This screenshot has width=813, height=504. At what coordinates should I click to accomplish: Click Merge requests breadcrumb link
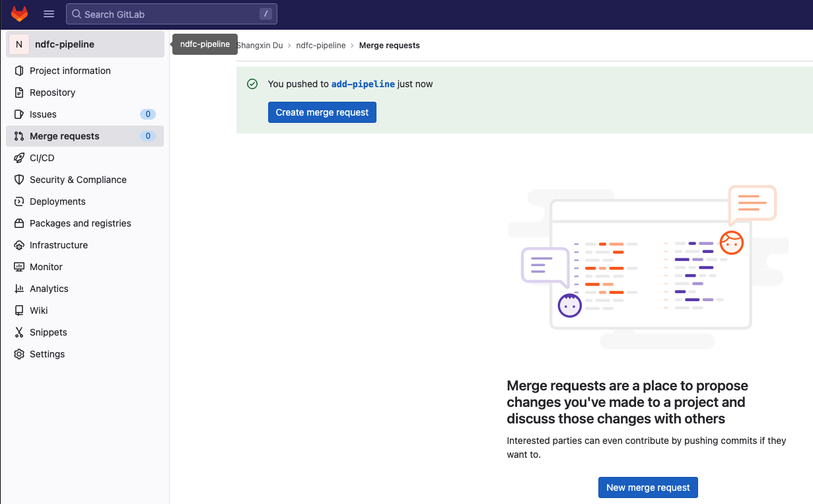pyautogui.click(x=390, y=46)
